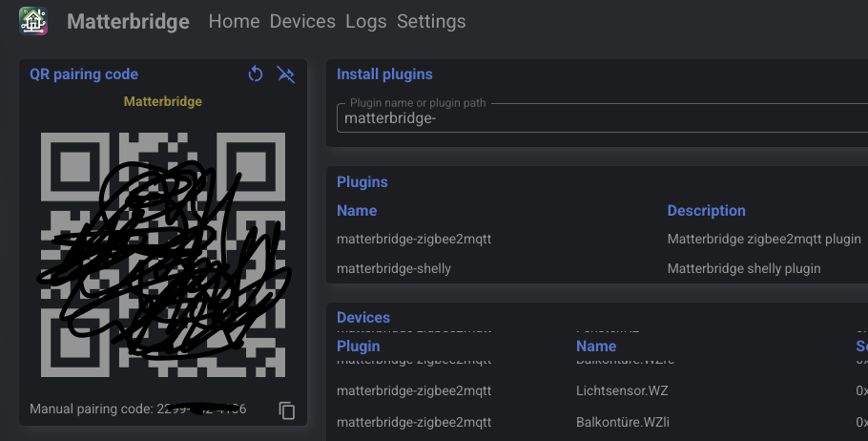Click the QR pairing code image
The width and height of the screenshot is (868, 441).
[162, 253]
